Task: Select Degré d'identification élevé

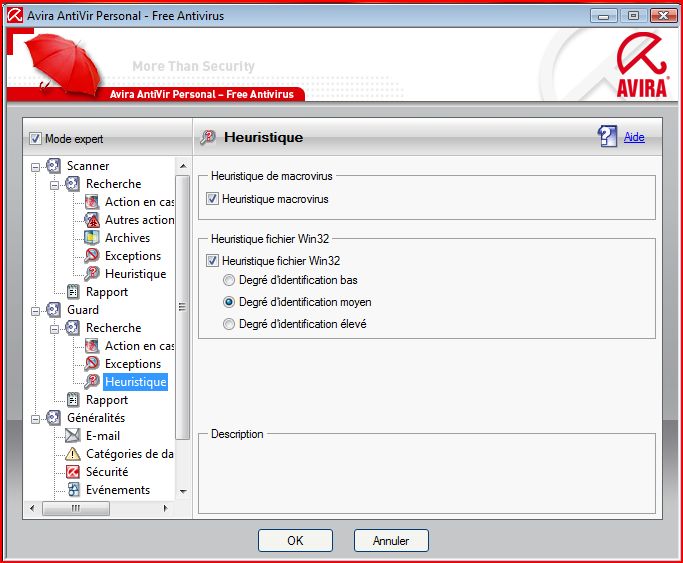Action: [x=229, y=324]
